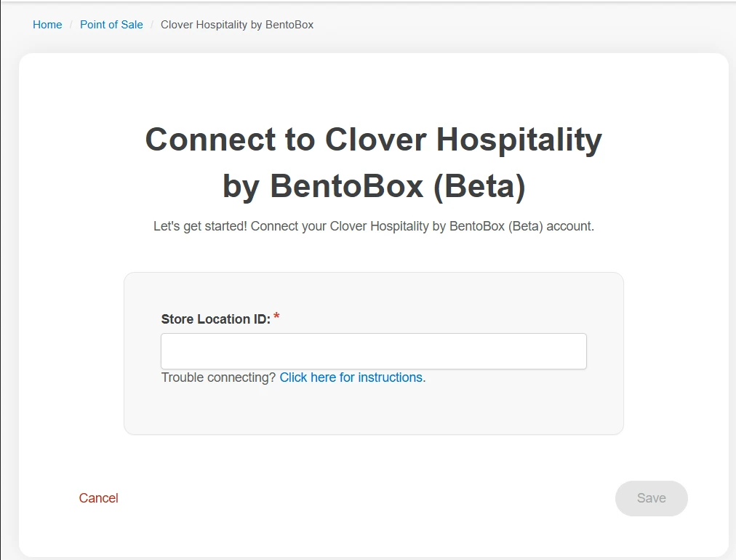Click the red required asterisk
The height and width of the screenshot is (560, 736).
(276, 318)
